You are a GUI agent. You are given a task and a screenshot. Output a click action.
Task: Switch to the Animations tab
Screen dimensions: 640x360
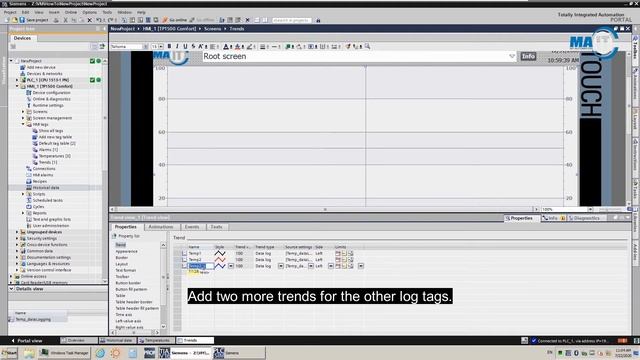161,227
